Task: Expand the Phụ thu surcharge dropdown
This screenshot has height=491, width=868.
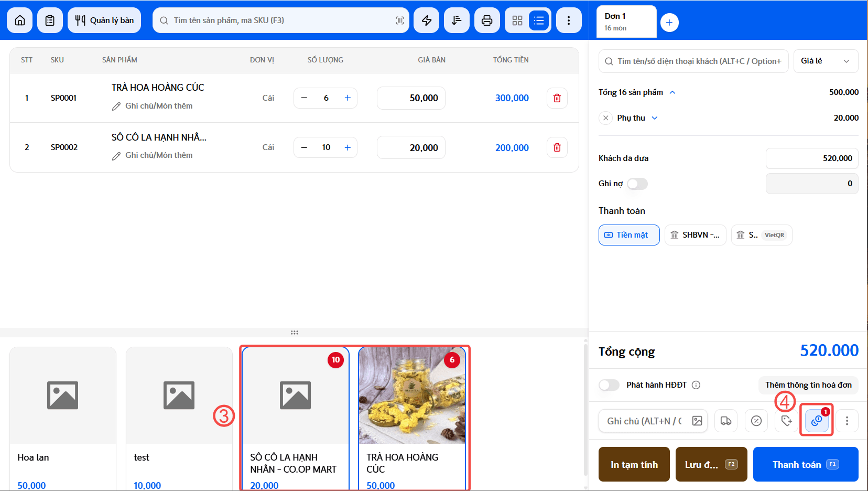Action: tap(655, 118)
